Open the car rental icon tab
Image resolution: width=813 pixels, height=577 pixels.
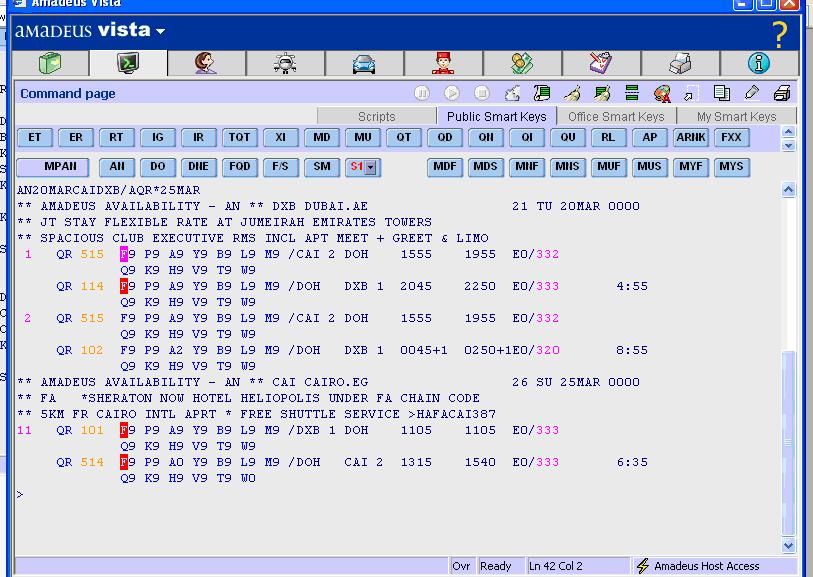click(x=364, y=64)
